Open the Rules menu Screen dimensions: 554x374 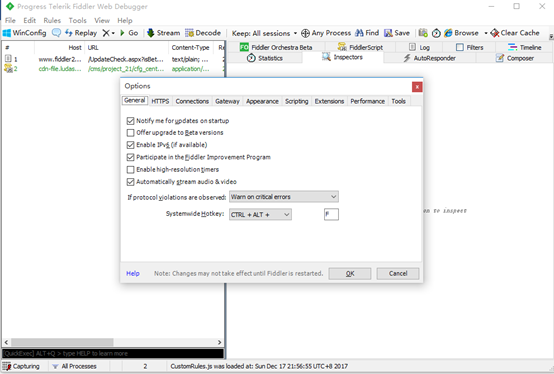point(52,20)
